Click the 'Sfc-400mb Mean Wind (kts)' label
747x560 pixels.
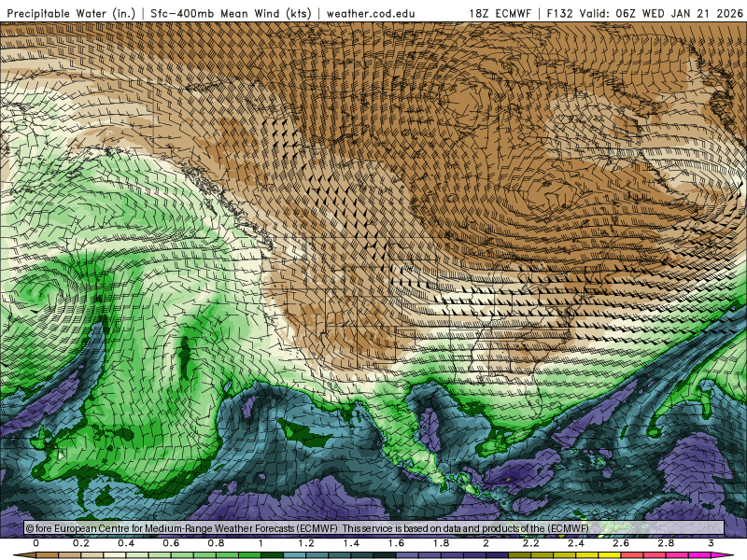click(231, 13)
